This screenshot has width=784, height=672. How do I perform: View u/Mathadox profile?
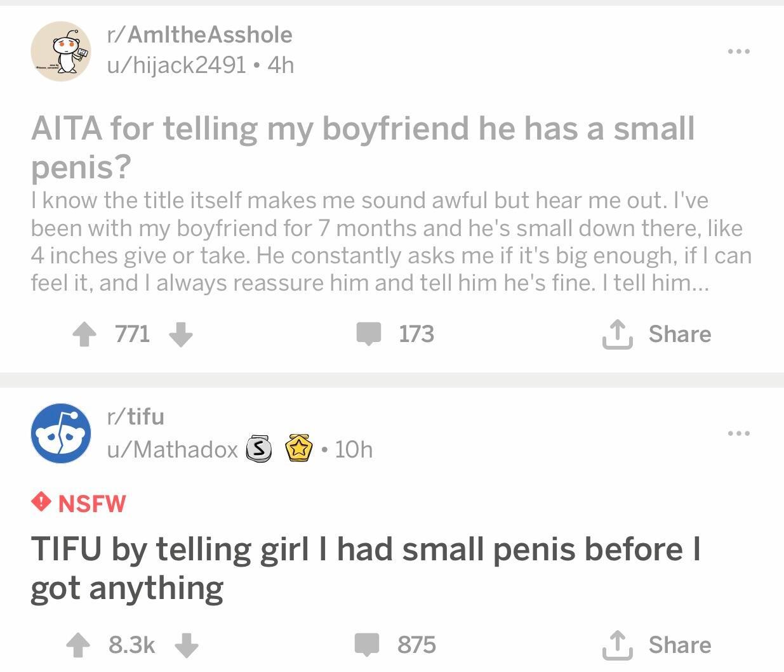point(172,449)
